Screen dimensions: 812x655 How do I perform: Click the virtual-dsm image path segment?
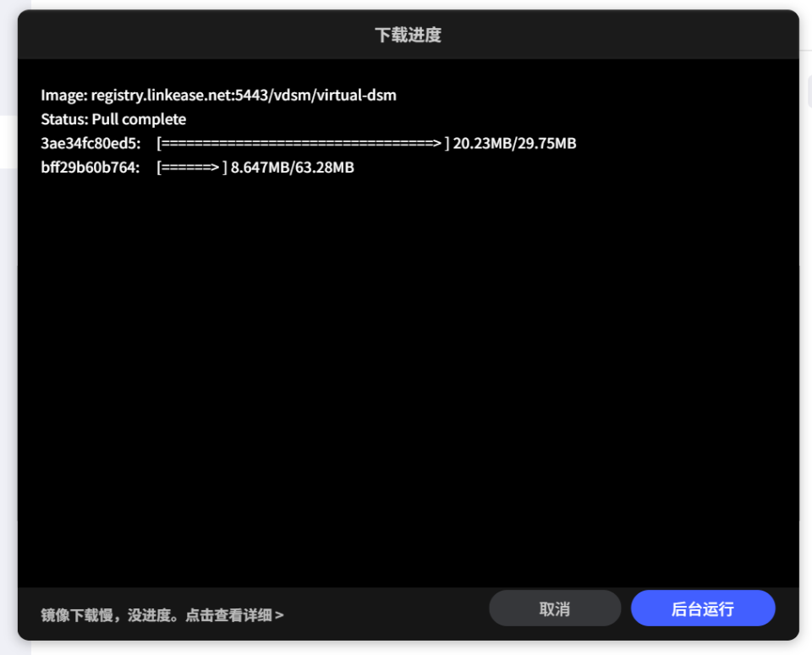pyautogui.click(x=359, y=95)
